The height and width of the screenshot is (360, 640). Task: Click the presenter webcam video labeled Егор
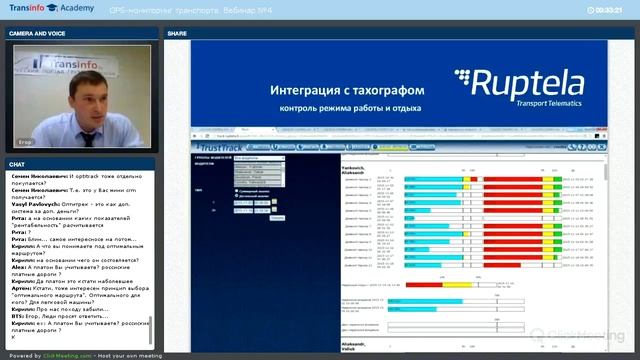82,96
